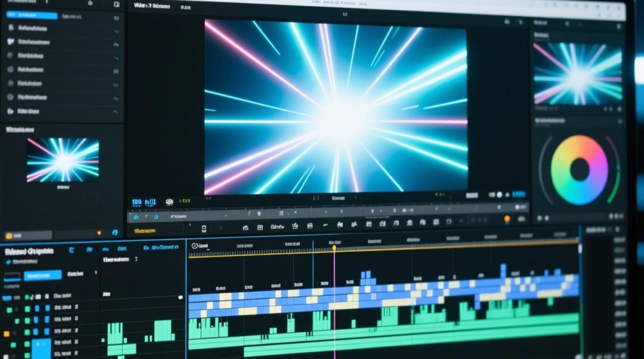Click the pink playhead handle on the timeline ruler

(x=334, y=247)
